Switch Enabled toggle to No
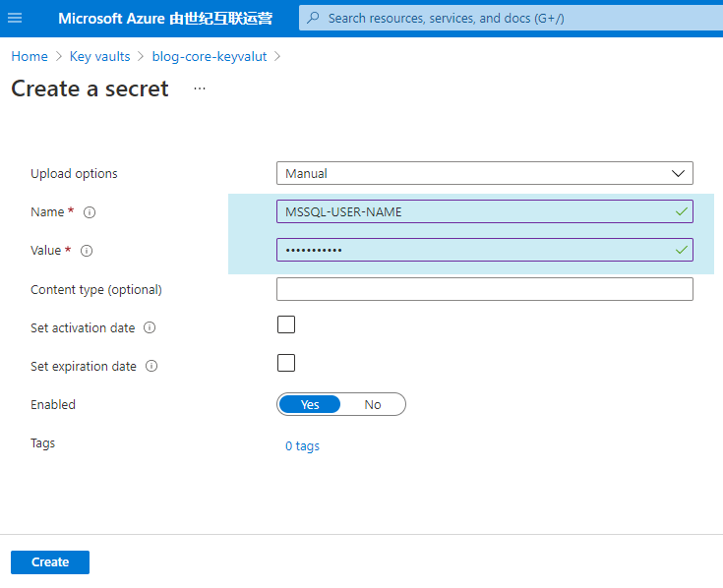This screenshot has width=723, height=588. point(373,404)
